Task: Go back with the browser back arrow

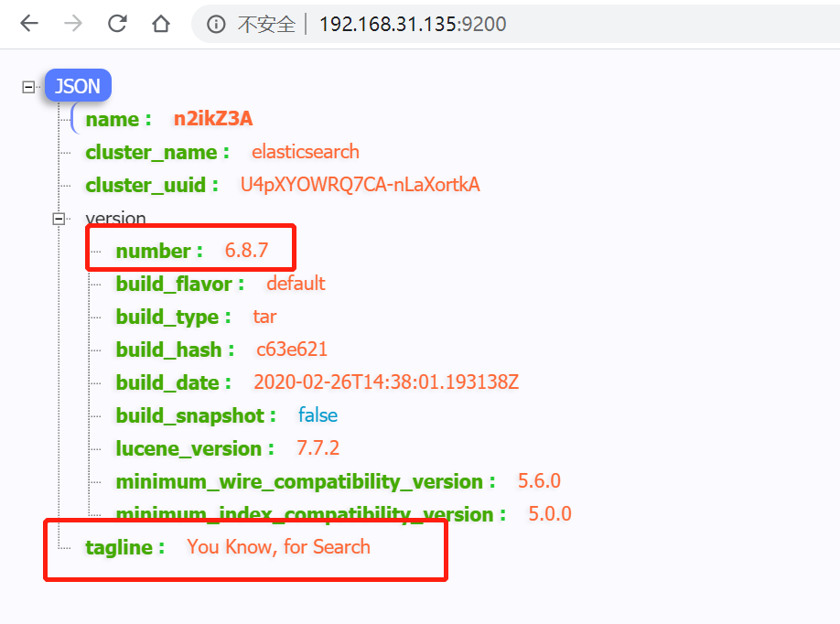Action: tap(29, 24)
